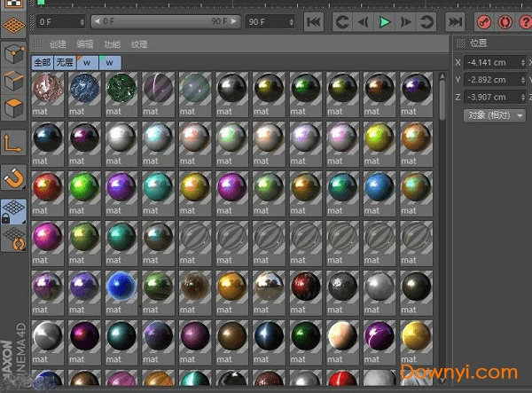Screen dimensions: 532x393
Task: Click the Point mode cube icon
Action: pos(13,53)
